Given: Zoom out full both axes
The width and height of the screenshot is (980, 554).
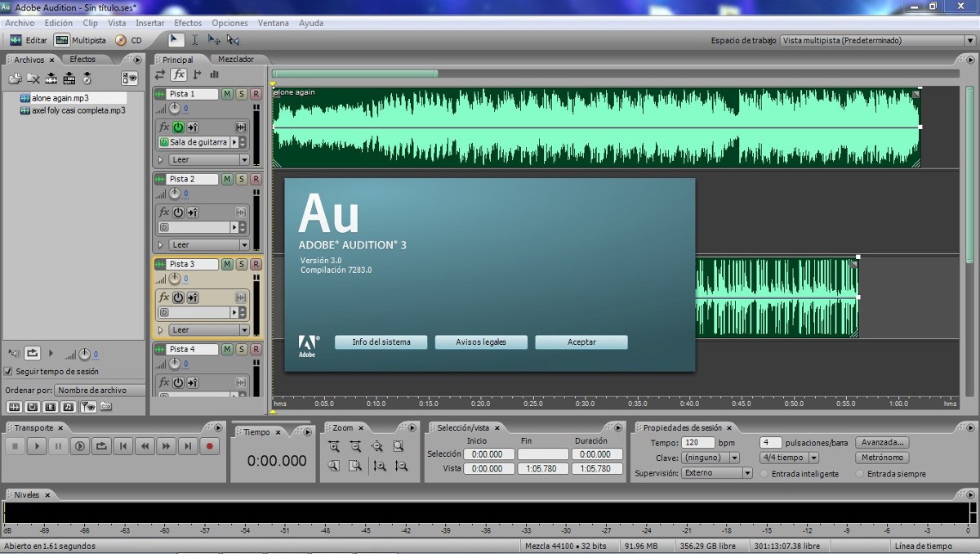Looking at the screenshot, I should pyautogui.click(x=376, y=446).
